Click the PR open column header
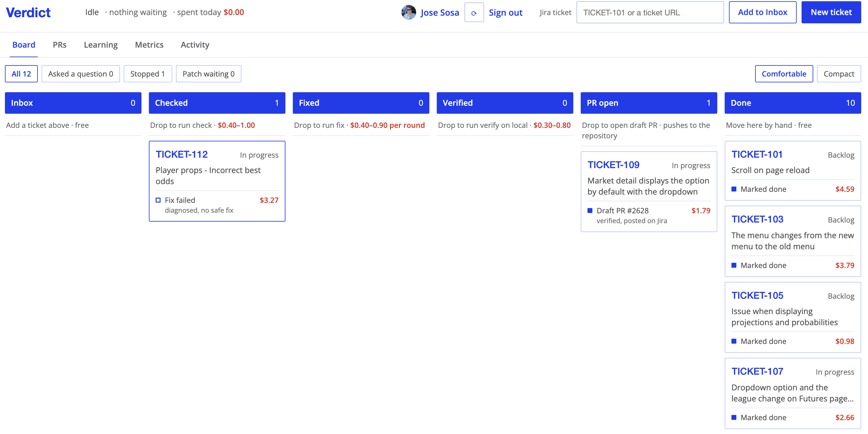The width and height of the screenshot is (868, 434). pos(649,103)
